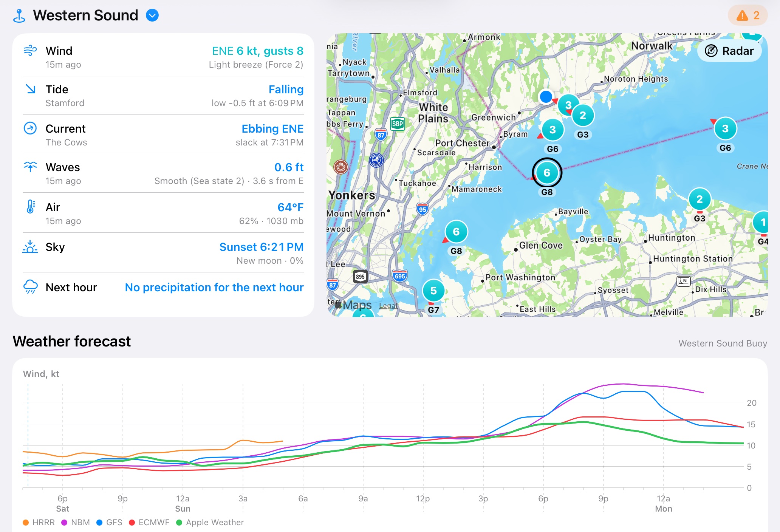
Task: Select the buoy marker 6 G8 near Mamaroneck
Action: (x=456, y=232)
